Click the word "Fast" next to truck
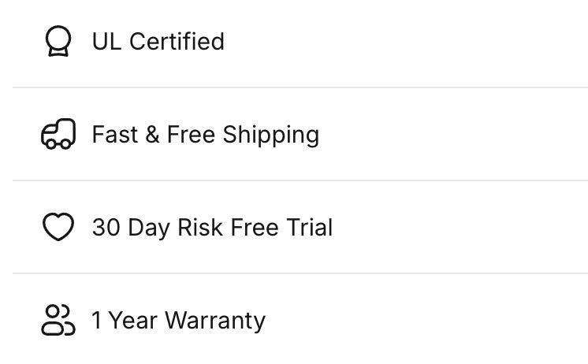 click(115, 134)
